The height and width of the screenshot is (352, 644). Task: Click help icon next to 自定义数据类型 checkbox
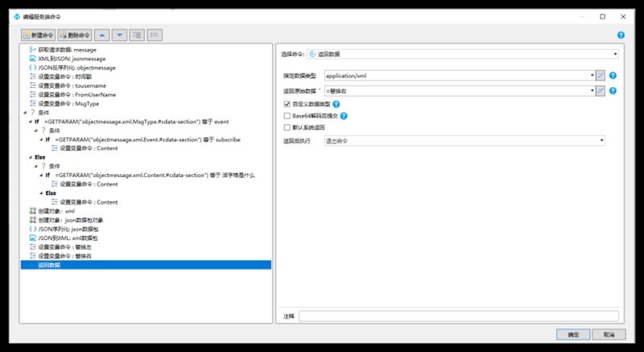(x=336, y=105)
